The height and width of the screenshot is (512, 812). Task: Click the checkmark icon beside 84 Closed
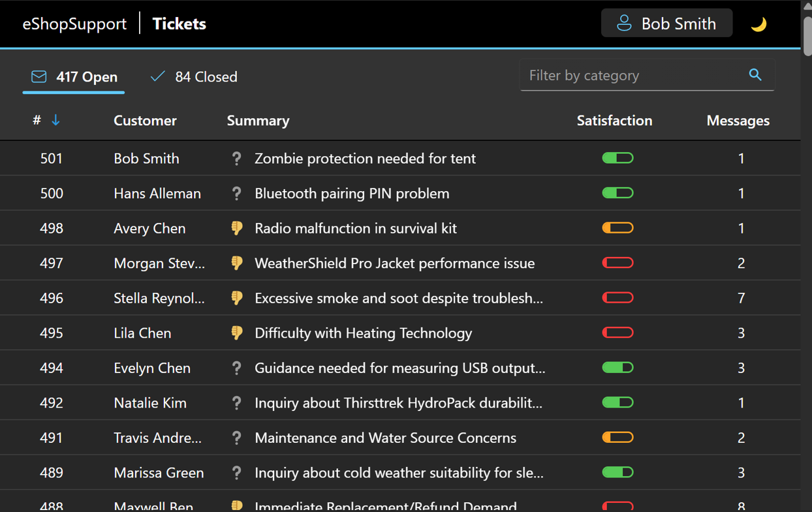click(157, 77)
